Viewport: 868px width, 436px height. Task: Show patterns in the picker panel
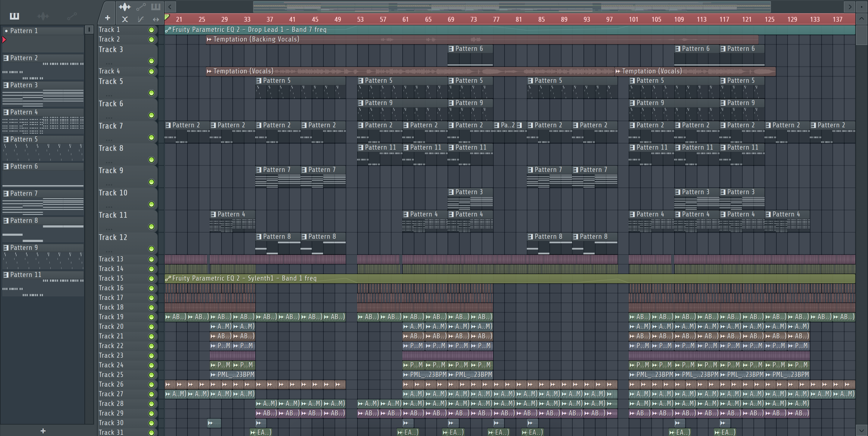pos(14,16)
